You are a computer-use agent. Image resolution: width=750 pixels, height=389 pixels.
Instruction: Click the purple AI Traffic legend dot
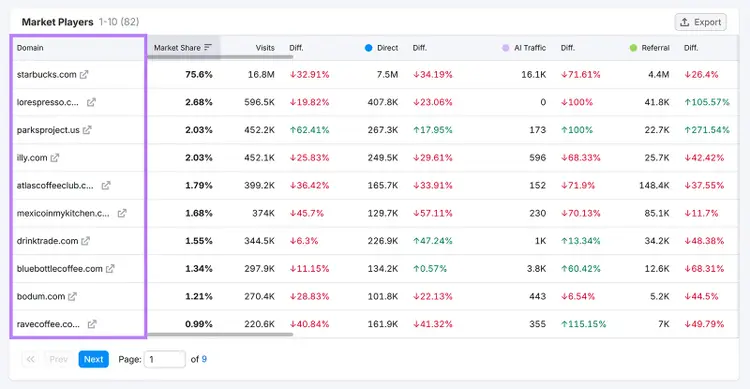506,48
